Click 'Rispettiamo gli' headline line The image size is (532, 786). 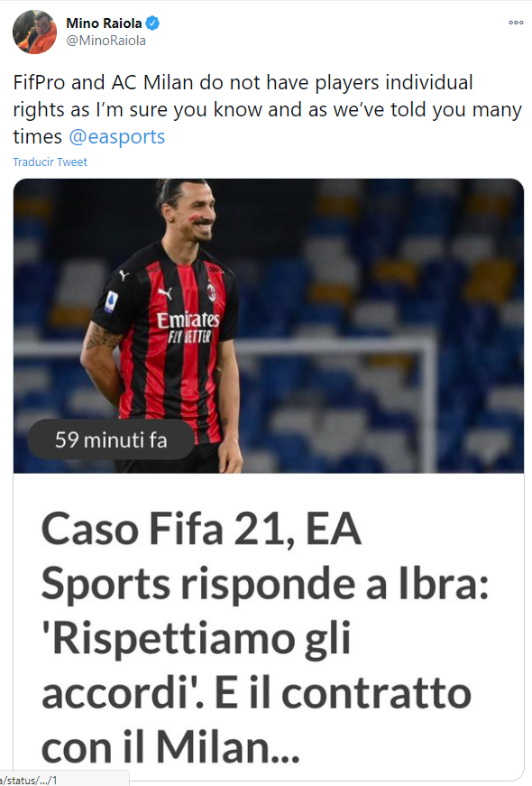click(x=196, y=638)
